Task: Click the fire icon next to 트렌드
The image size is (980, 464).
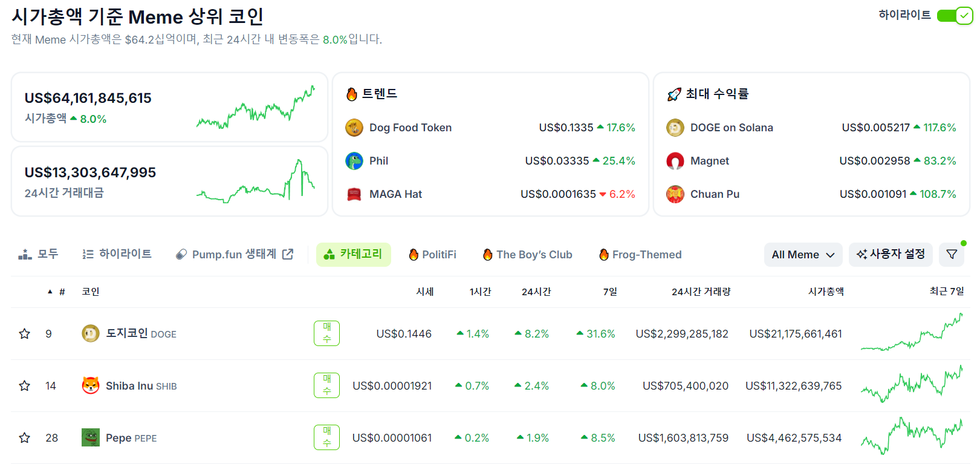Action: pyautogui.click(x=352, y=94)
